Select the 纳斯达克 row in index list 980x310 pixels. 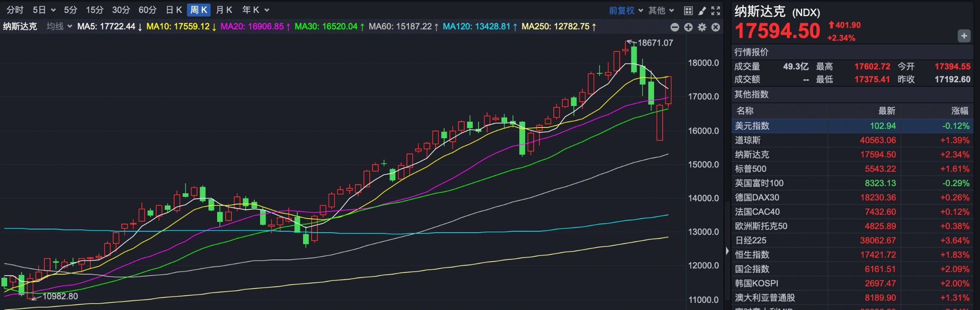click(x=852, y=154)
